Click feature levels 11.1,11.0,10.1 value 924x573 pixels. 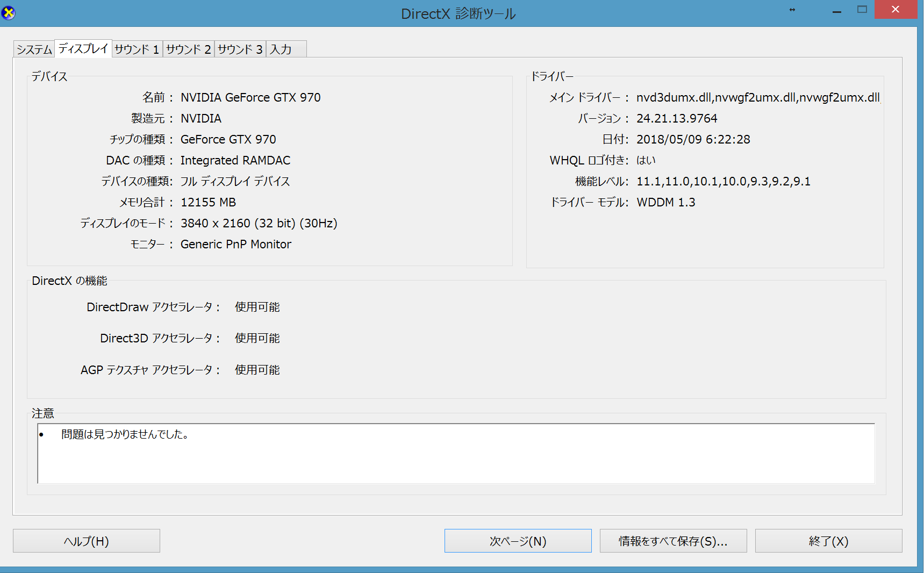tap(724, 181)
